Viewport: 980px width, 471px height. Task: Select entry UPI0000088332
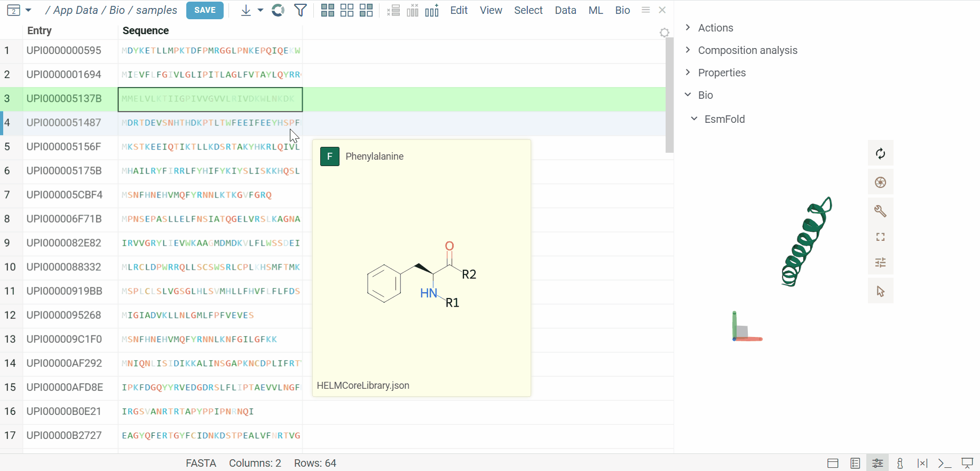(x=64, y=267)
